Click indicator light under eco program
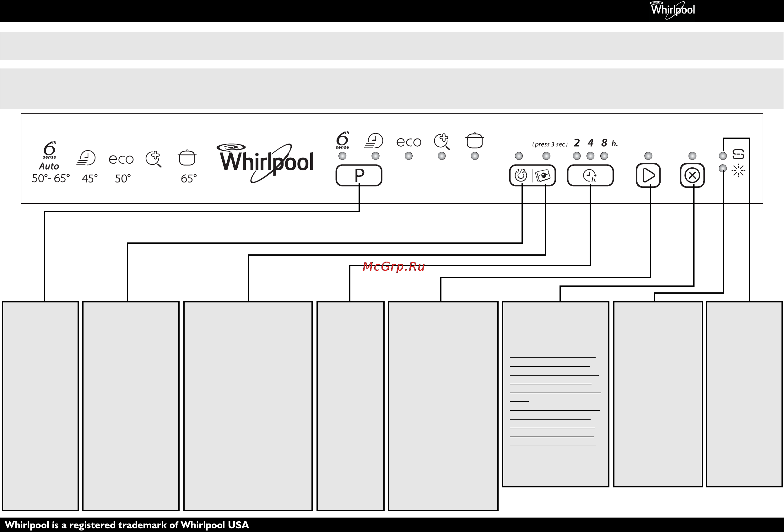Viewport: 784px width, 532px height. click(408, 156)
